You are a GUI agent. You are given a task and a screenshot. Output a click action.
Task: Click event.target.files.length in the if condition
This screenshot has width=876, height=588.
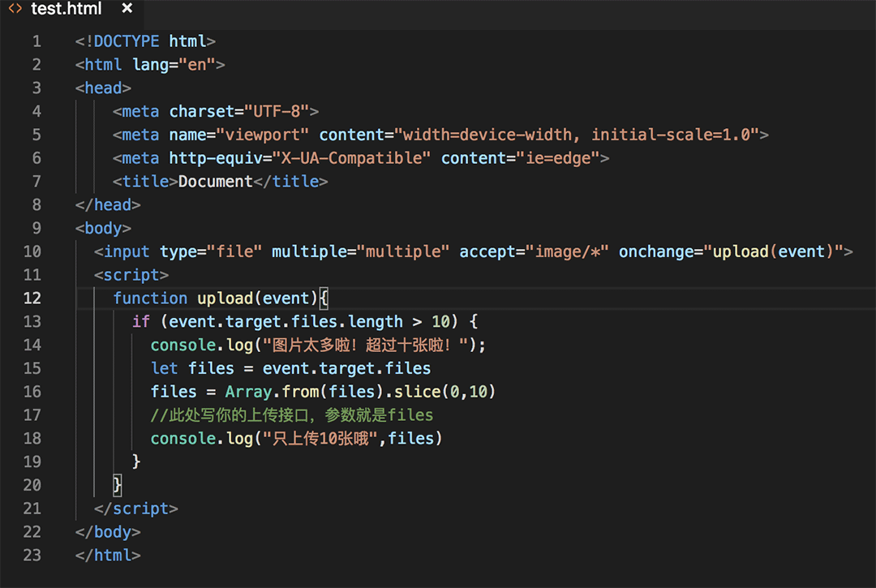tap(286, 322)
